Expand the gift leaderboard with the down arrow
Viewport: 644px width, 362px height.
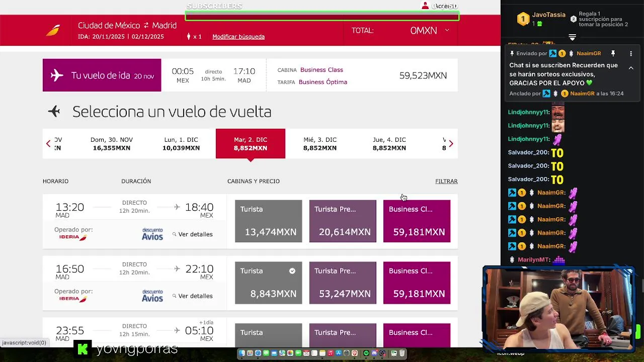(x=572, y=38)
